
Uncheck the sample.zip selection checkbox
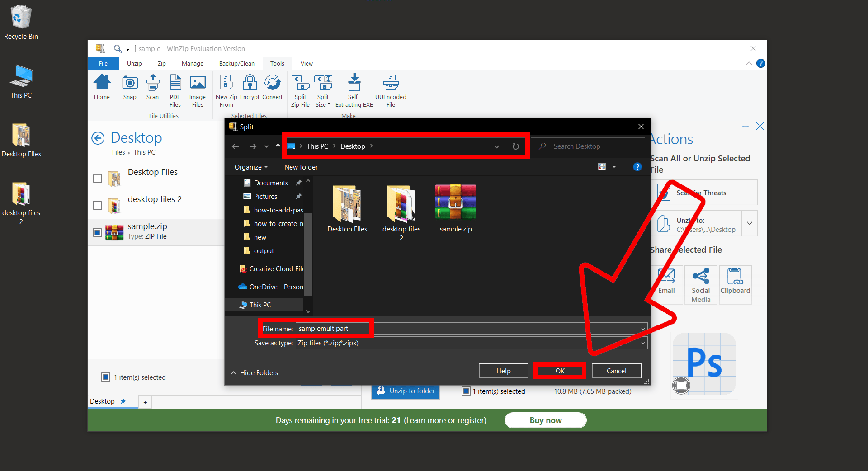click(97, 233)
